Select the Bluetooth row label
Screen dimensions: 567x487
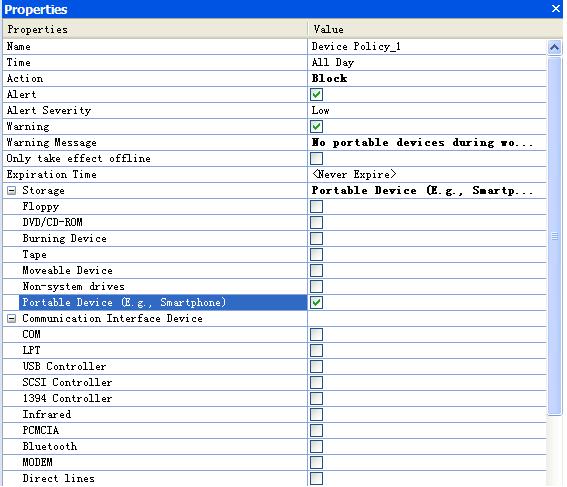coord(50,446)
